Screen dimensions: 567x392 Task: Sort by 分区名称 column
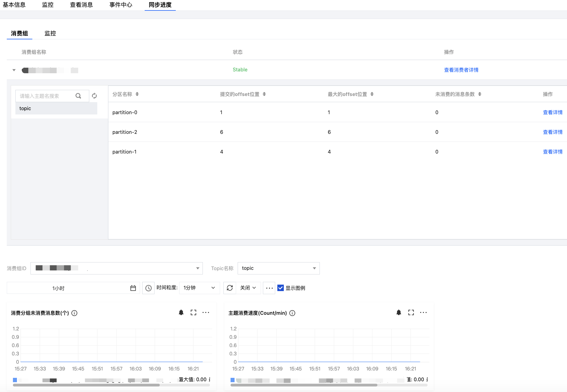point(137,94)
